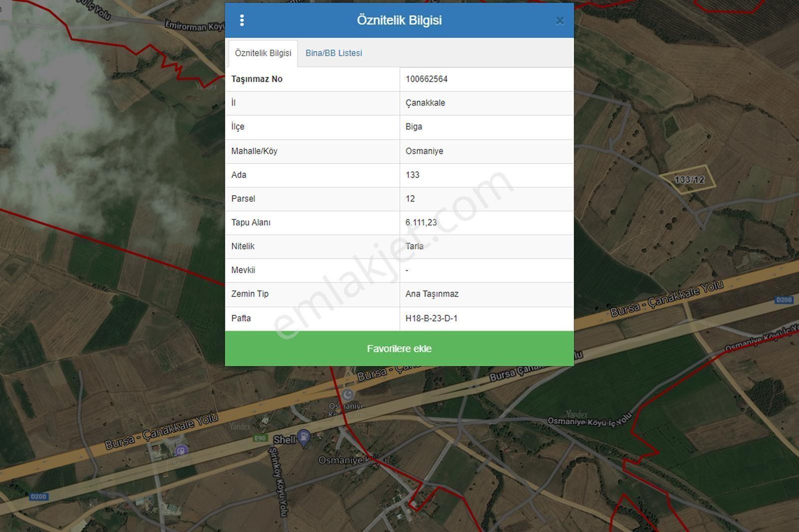The width and height of the screenshot is (799, 532).
Task: Click the purple gas station marker near Bursa - Çanakkale Yolu
Action: [181, 451]
